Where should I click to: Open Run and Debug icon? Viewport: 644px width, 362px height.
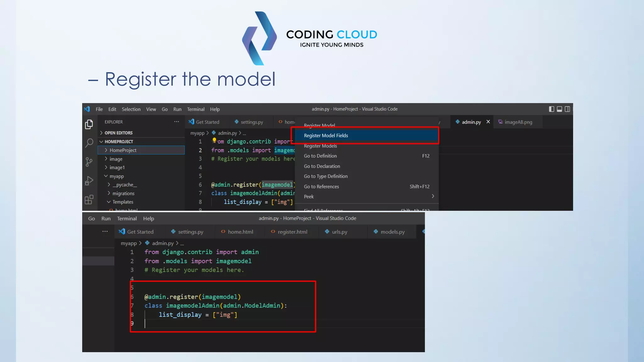click(89, 181)
